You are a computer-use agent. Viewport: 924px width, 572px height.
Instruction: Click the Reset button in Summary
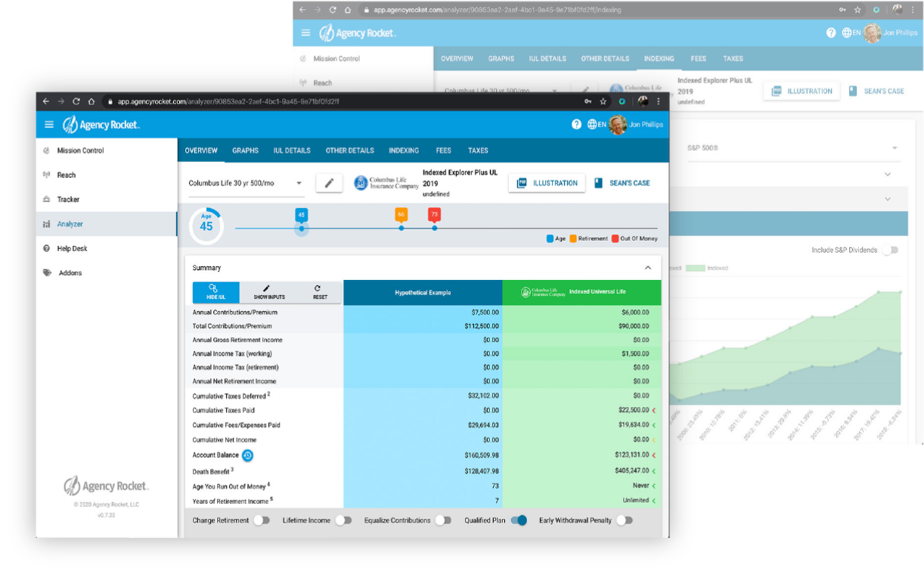(x=320, y=292)
